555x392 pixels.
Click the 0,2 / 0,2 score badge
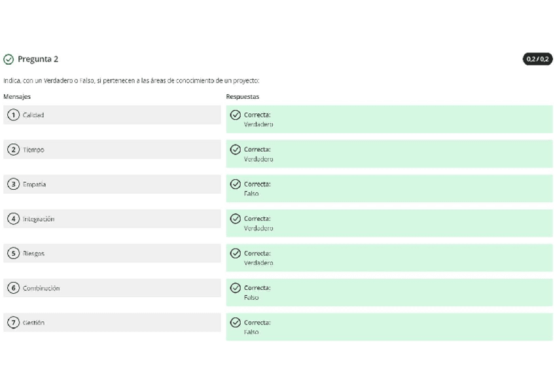(x=537, y=60)
